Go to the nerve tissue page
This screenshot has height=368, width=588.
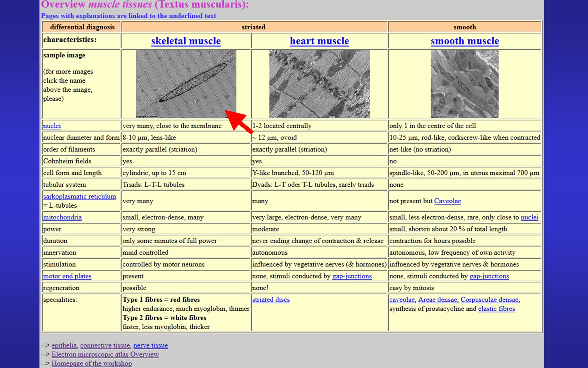[150, 345]
